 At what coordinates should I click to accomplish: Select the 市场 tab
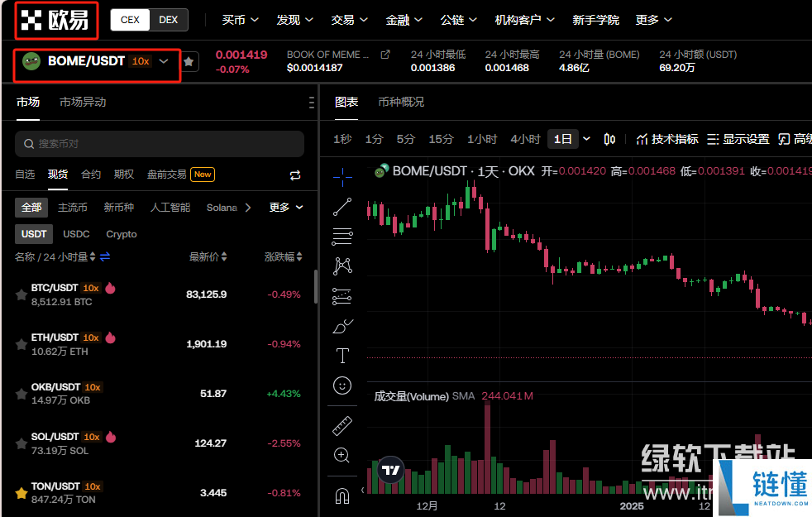(x=28, y=102)
